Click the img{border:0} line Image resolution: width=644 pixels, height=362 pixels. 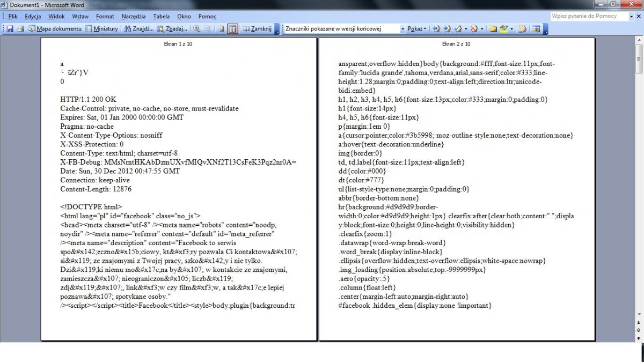[360, 153]
